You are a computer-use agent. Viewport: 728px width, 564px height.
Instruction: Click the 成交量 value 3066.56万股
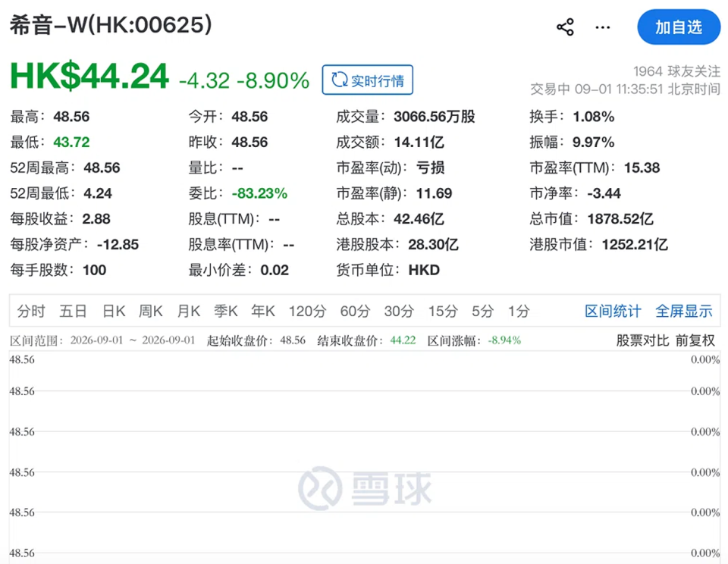[434, 117]
